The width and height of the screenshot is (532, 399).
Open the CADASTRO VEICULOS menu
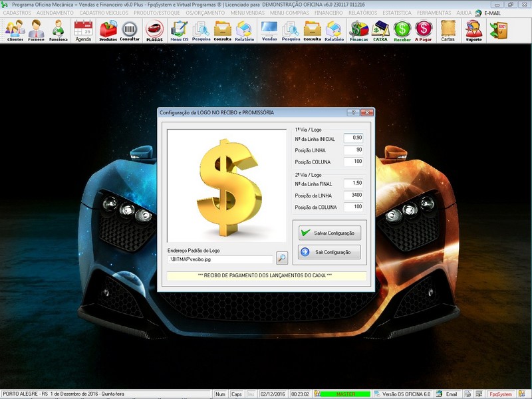[x=104, y=13]
